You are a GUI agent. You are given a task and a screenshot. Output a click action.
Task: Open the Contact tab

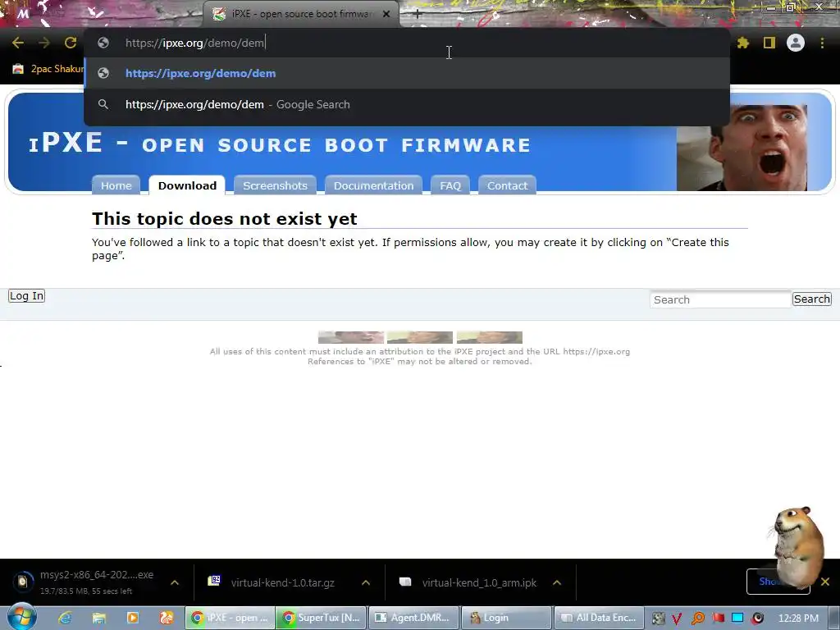[x=507, y=185]
